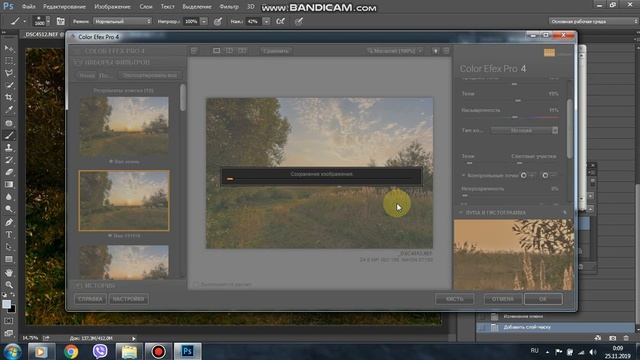The height and width of the screenshot is (360, 640).
Task: Toggle pressure for size icon in options bar
Action: 299,21
